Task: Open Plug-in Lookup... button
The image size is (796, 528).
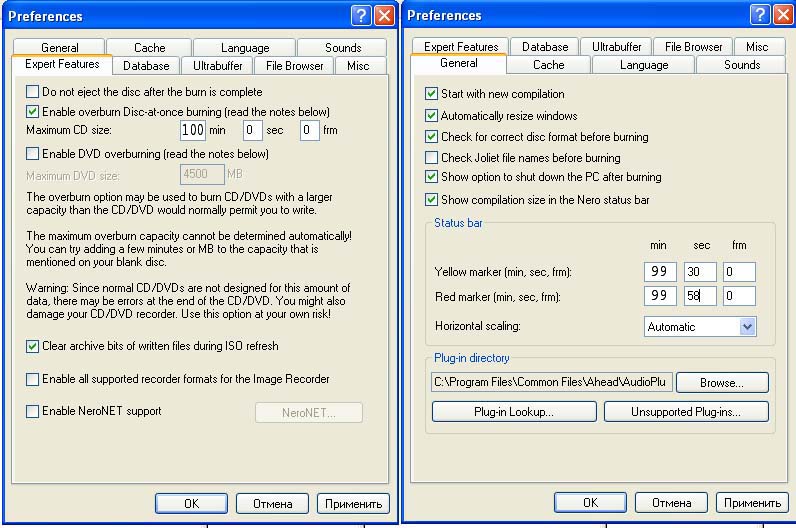Action: pos(513,412)
